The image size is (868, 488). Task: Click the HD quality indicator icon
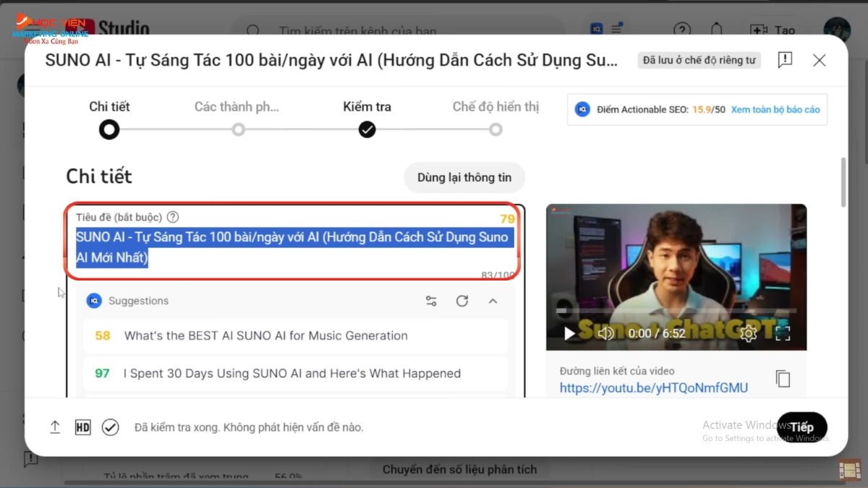tap(82, 427)
